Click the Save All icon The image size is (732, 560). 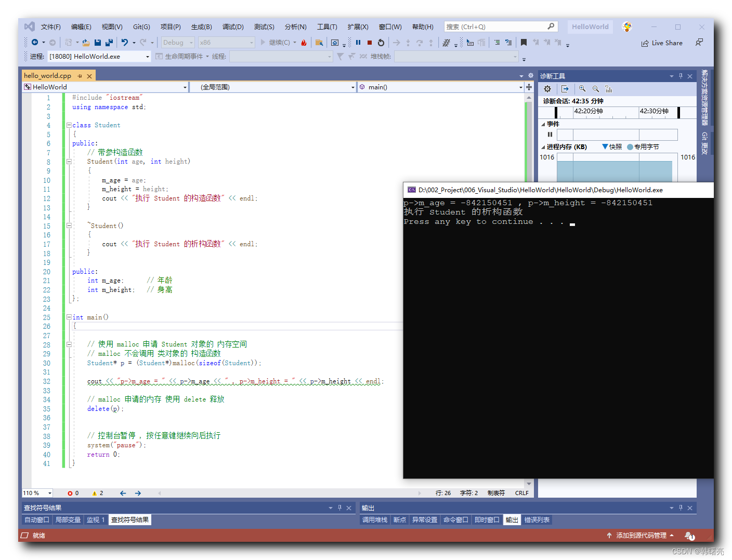(x=109, y=43)
